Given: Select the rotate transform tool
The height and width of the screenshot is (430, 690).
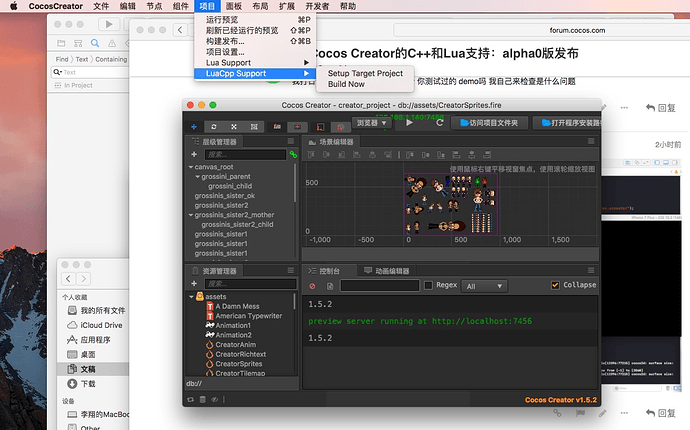Looking at the screenshot, I should click(x=214, y=127).
